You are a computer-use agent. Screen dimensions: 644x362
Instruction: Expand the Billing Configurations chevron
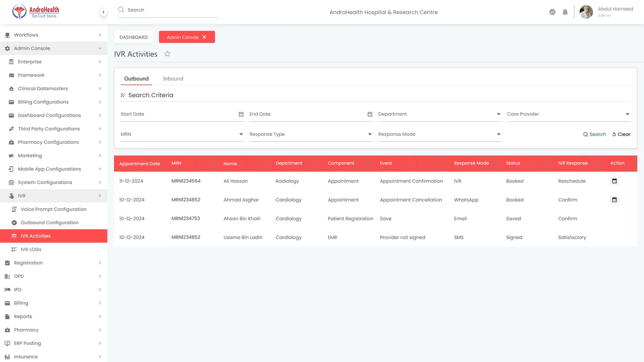tap(100, 102)
